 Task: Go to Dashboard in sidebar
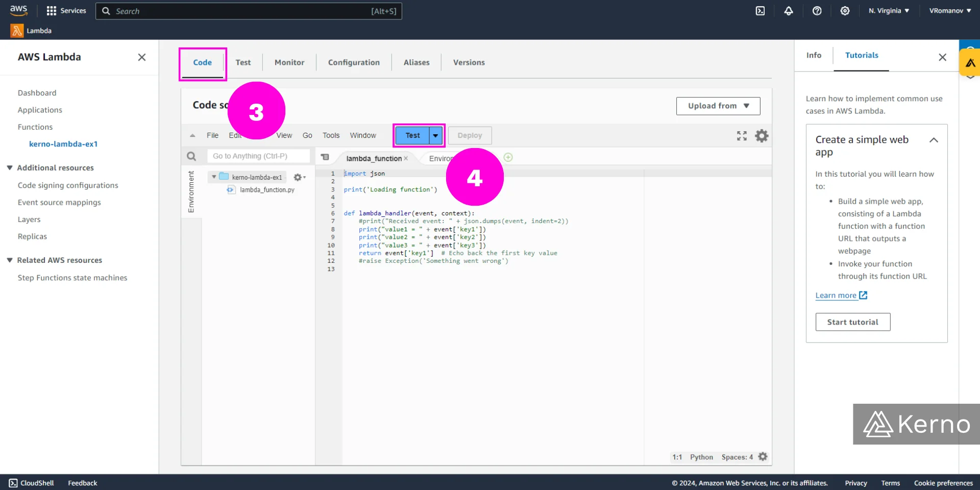(x=37, y=93)
